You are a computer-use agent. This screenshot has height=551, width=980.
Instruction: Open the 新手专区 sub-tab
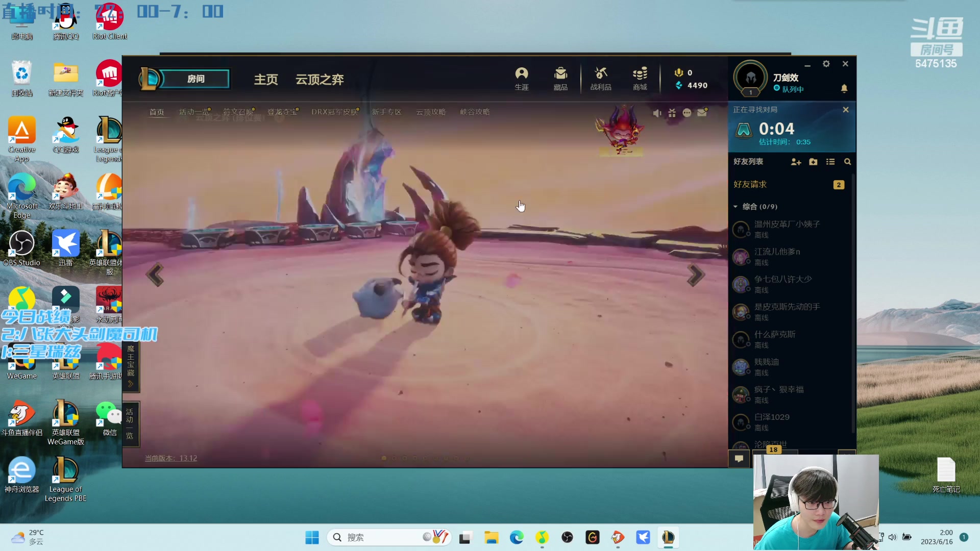tap(387, 112)
